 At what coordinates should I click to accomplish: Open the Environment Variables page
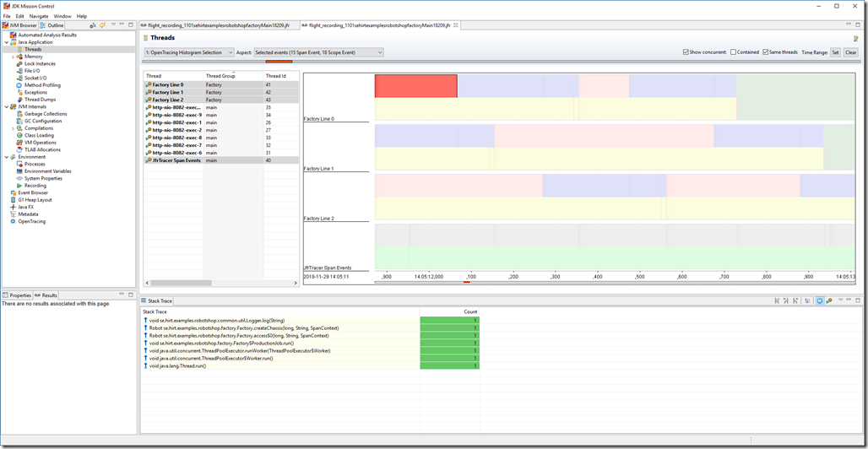click(47, 171)
